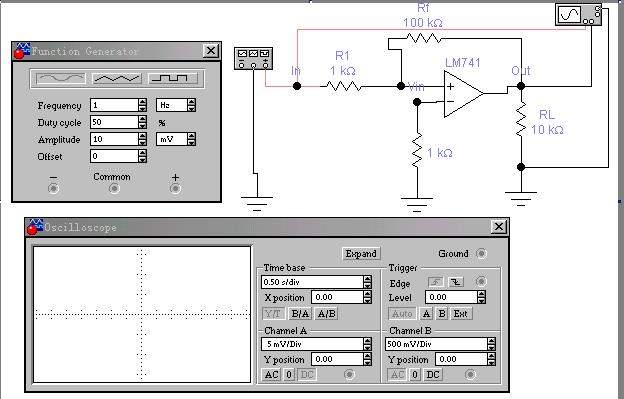624x399 pixels.
Task: Select the square wave waveform button
Action: tap(173, 78)
